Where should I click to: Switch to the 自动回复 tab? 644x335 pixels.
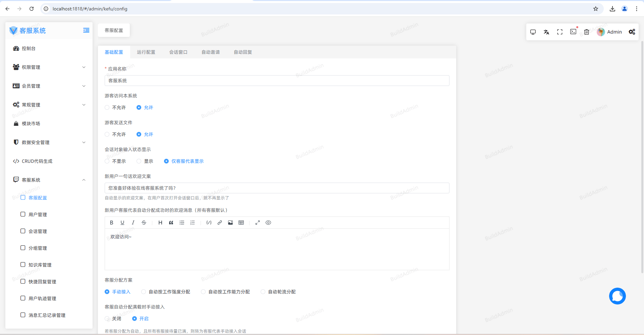click(x=243, y=52)
